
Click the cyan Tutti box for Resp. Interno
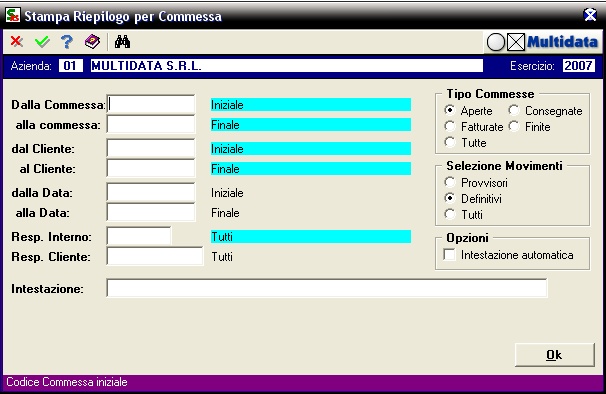pyautogui.click(x=310, y=237)
